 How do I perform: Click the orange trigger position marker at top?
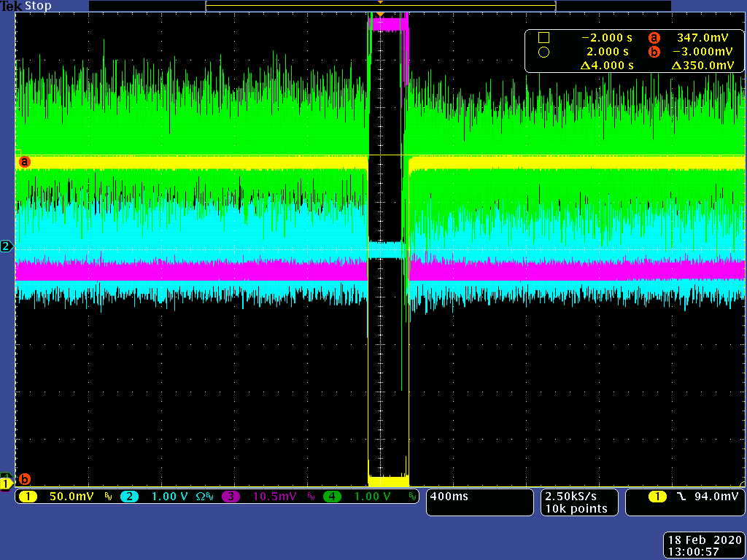point(379,14)
